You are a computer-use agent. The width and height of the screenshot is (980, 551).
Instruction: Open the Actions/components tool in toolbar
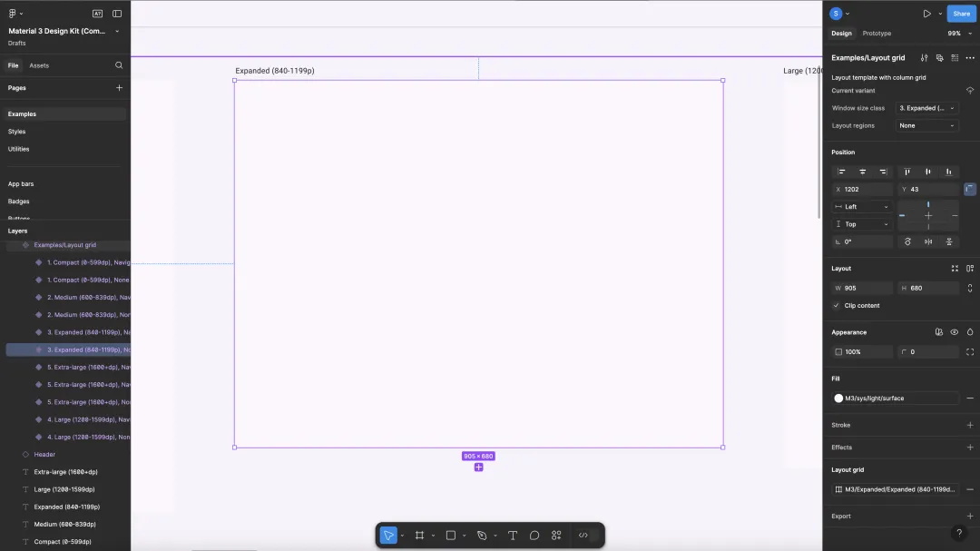557,536
